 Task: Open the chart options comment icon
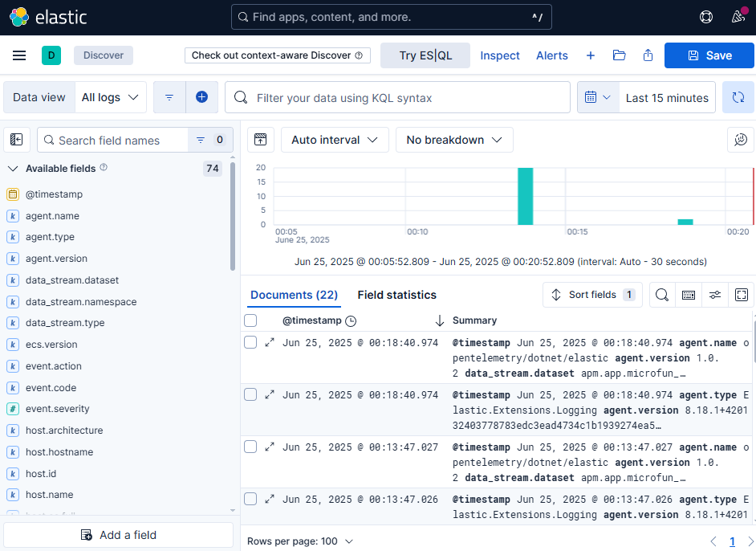(x=741, y=140)
